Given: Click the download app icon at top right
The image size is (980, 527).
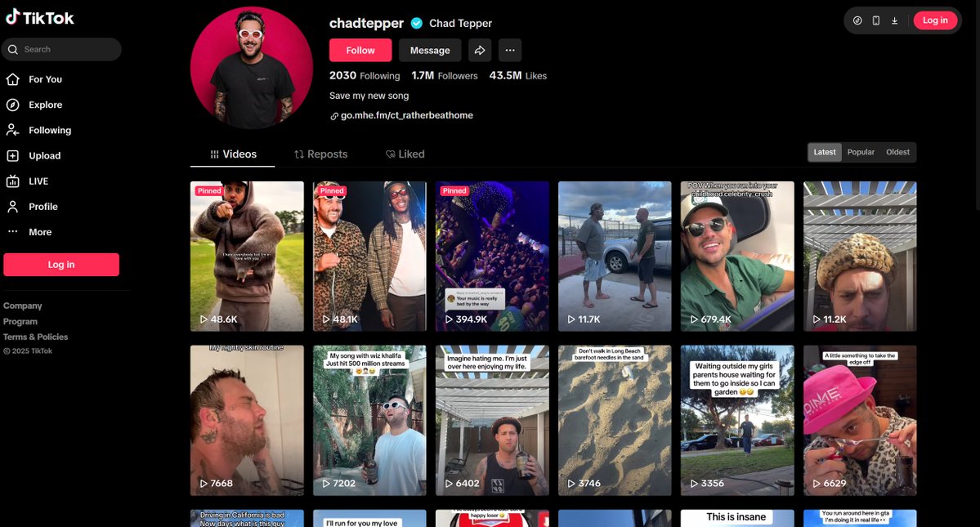Looking at the screenshot, I should click(x=894, y=20).
